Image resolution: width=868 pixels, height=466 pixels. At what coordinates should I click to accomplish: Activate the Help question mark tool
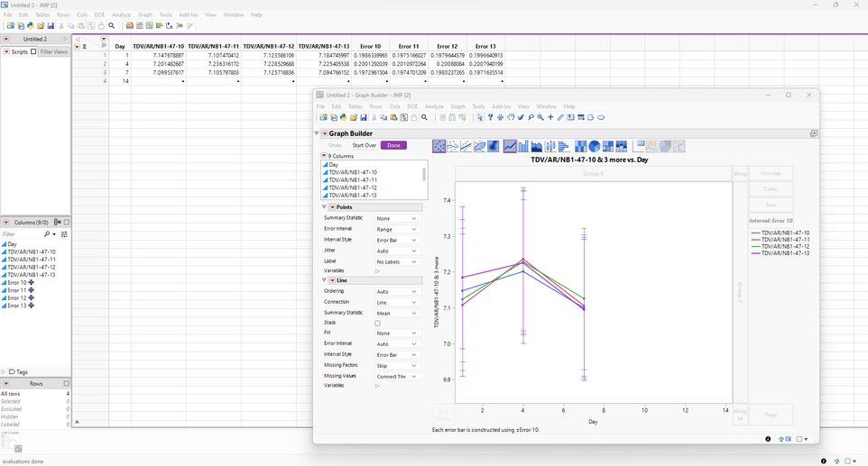[490, 117]
